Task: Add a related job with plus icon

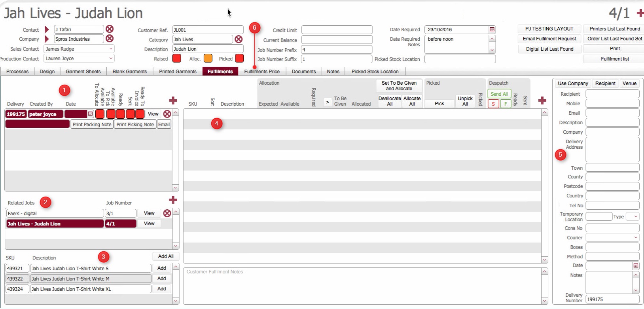Action: pyautogui.click(x=173, y=200)
